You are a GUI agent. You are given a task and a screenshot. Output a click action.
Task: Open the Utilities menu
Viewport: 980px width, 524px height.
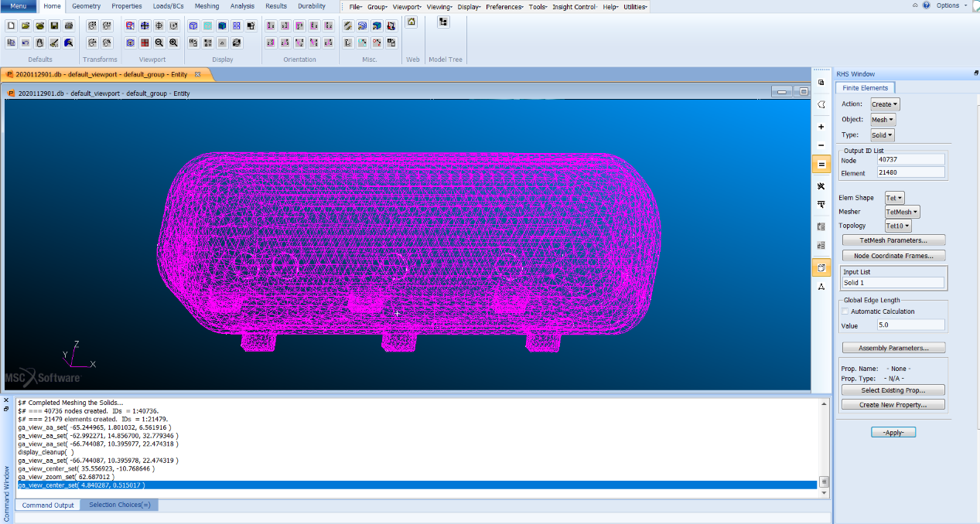pyautogui.click(x=635, y=6)
